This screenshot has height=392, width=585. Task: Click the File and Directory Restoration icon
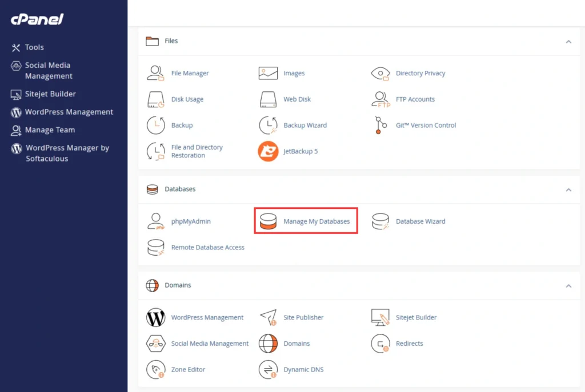click(x=155, y=151)
